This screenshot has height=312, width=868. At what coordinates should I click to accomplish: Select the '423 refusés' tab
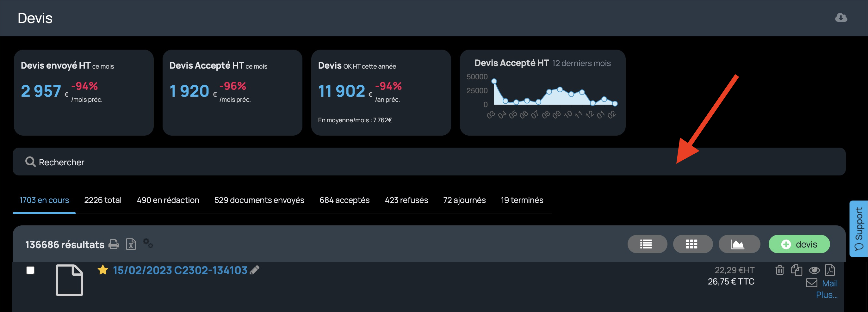406,200
